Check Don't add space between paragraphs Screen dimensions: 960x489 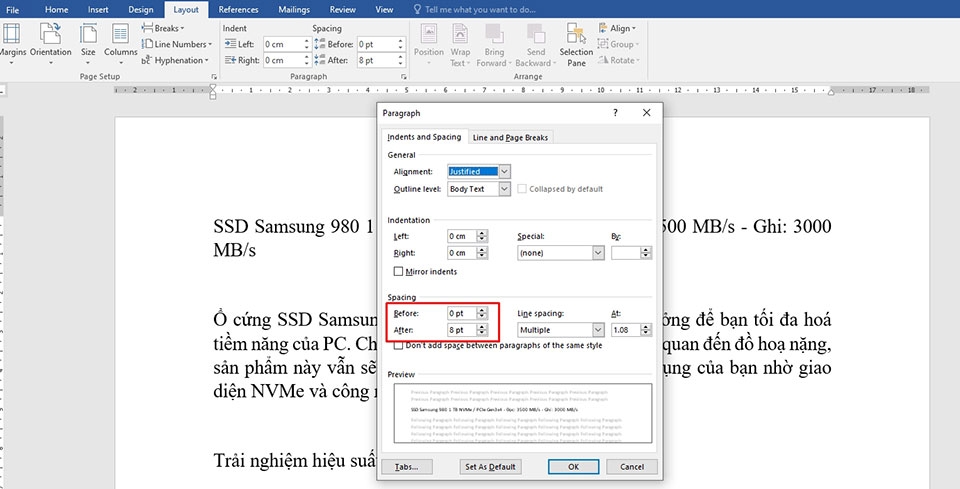pyautogui.click(x=399, y=346)
